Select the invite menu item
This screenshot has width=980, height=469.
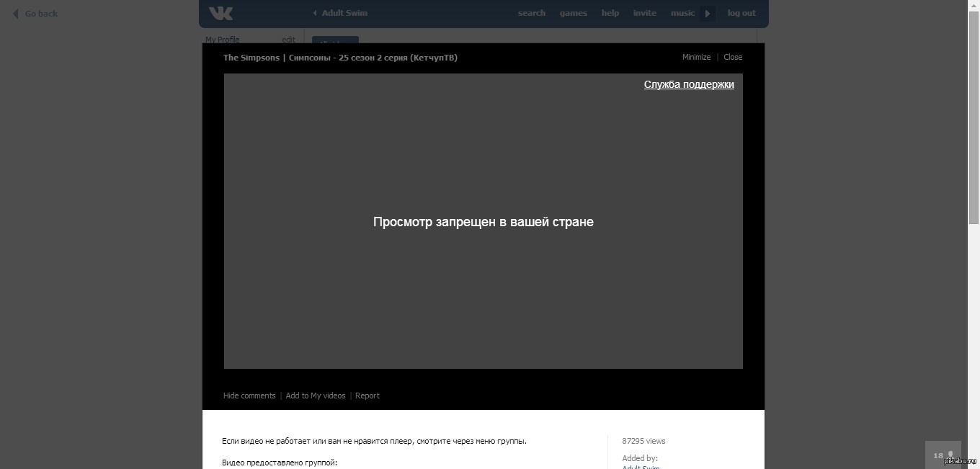pos(644,13)
